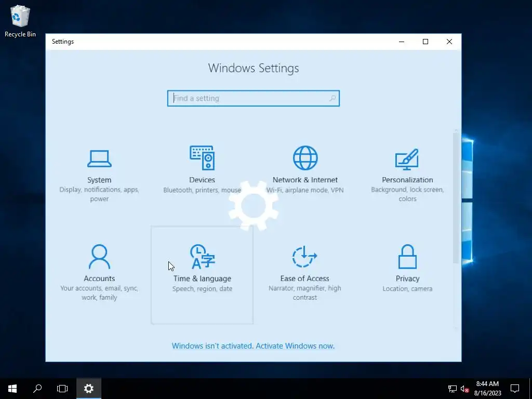Open taskbar search magnifier
This screenshot has width=532, height=399.
[x=37, y=389]
